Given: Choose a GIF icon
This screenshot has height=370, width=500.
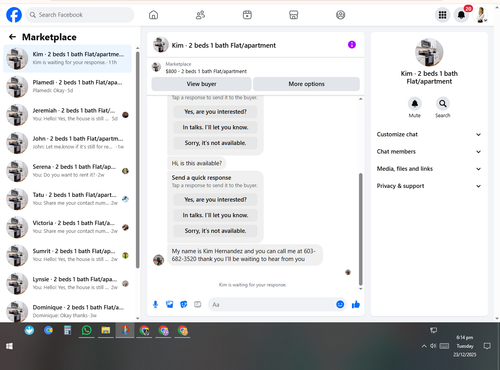Looking at the screenshot, I should click(198, 304).
